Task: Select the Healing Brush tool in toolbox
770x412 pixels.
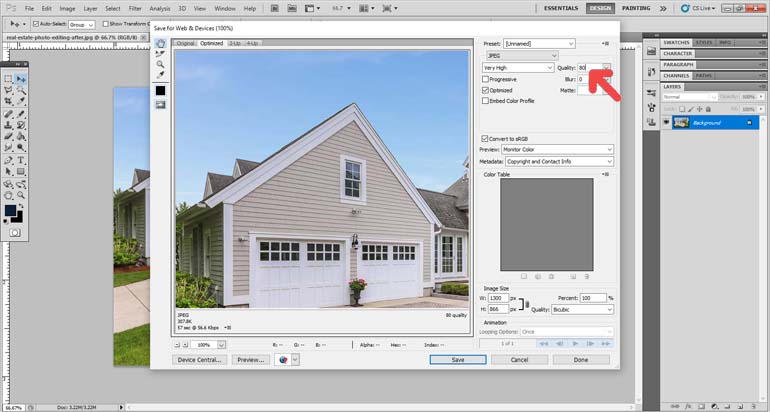Action: point(8,114)
